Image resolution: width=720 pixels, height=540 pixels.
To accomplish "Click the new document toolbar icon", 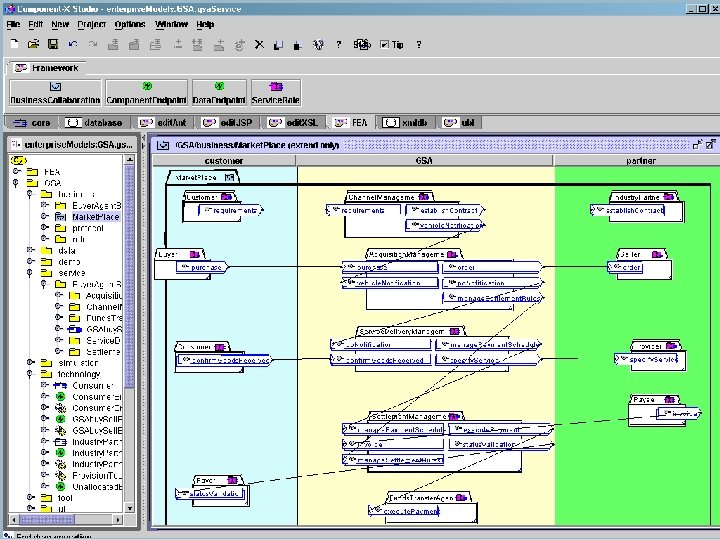I will 14,44.
